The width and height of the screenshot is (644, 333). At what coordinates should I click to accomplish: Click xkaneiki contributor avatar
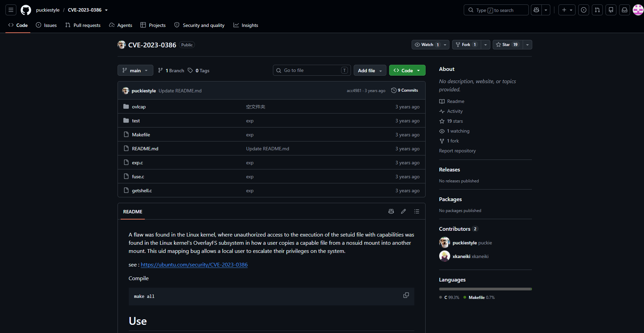[445, 256]
